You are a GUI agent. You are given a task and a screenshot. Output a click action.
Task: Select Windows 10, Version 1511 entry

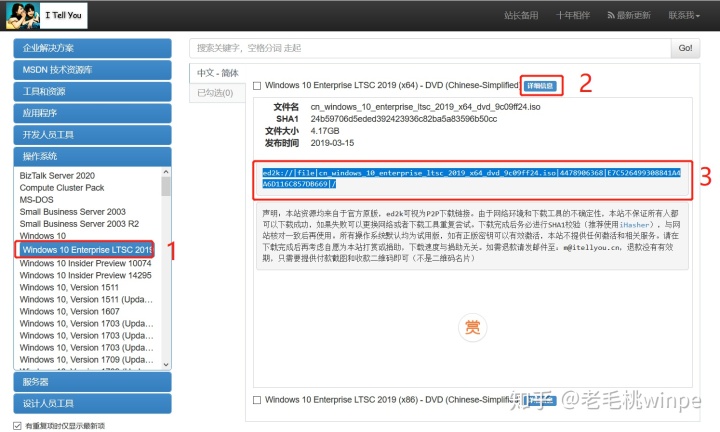point(69,287)
